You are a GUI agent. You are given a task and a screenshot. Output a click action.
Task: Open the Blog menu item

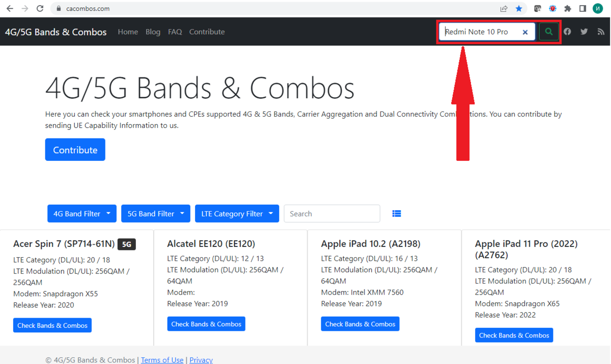tap(153, 32)
